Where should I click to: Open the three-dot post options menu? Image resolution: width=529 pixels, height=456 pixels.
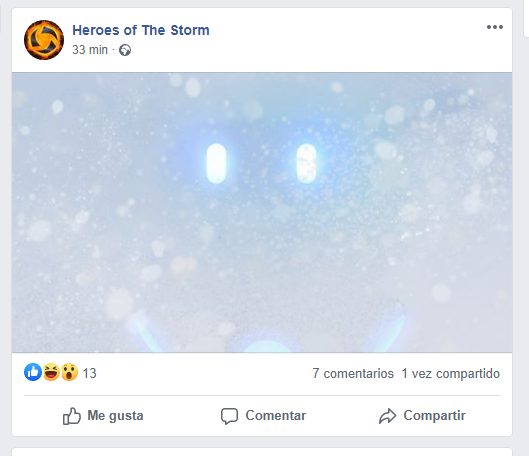[x=495, y=27]
